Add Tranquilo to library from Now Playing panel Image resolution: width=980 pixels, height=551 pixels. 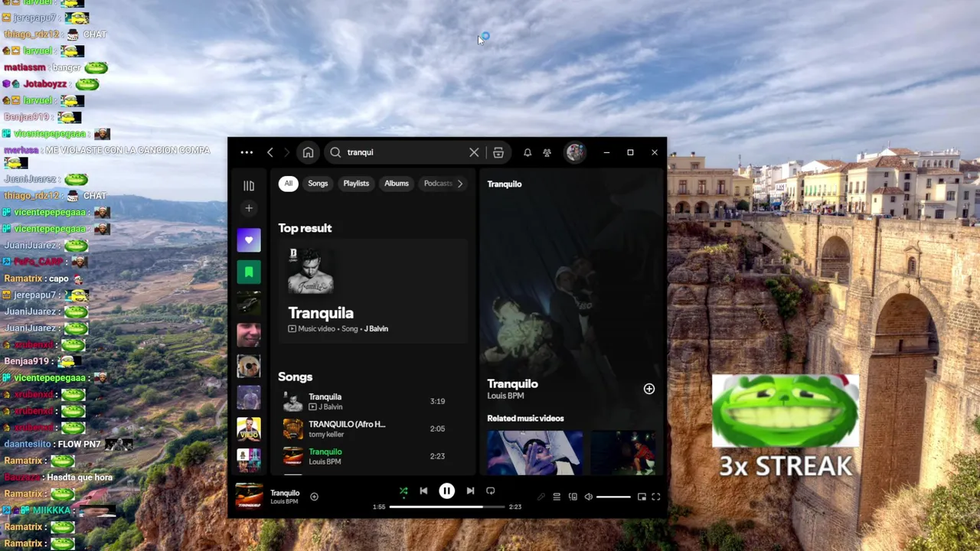pyautogui.click(x=649, y=389)
